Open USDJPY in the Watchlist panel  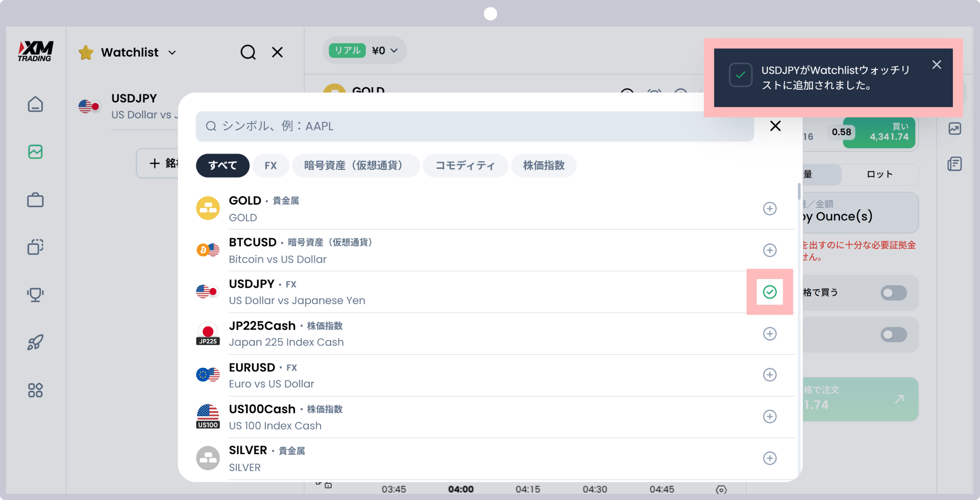click(128, 106)
